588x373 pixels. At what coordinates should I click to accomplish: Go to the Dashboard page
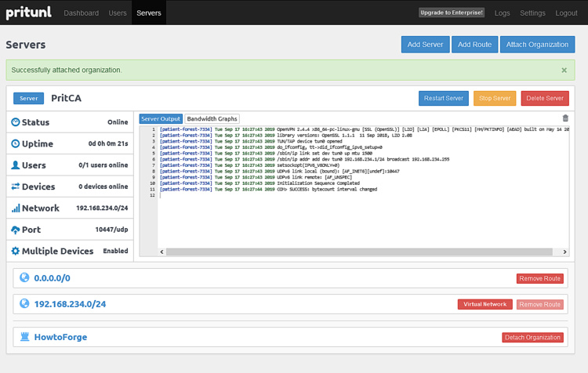82,13
